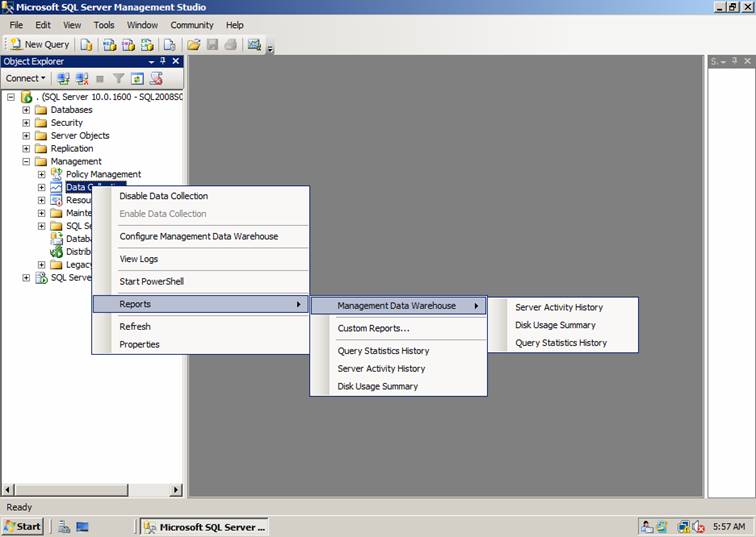The height and width of the screenshot is (537, 756).
Task: Click the Reports submenu entry
Action: 201,304
